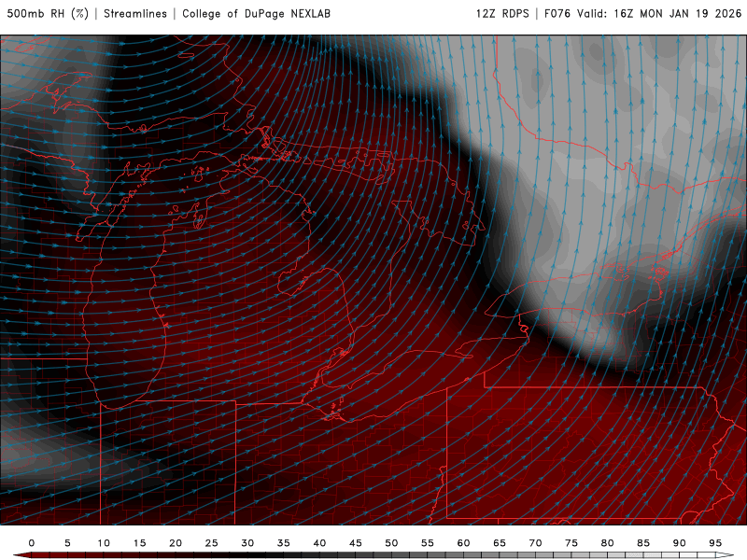Click the "50" value on the color scale
This screenshot has height=560, width=747.
[391, 543]
